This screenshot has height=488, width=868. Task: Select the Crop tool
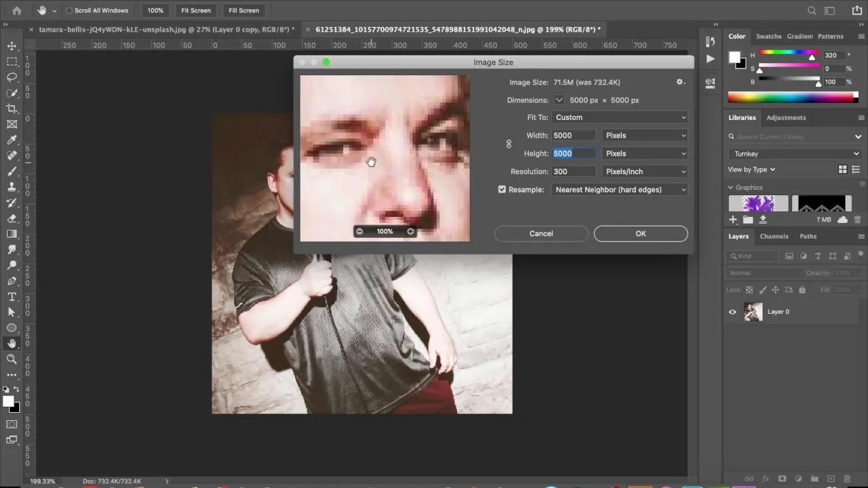pos(12,108)
